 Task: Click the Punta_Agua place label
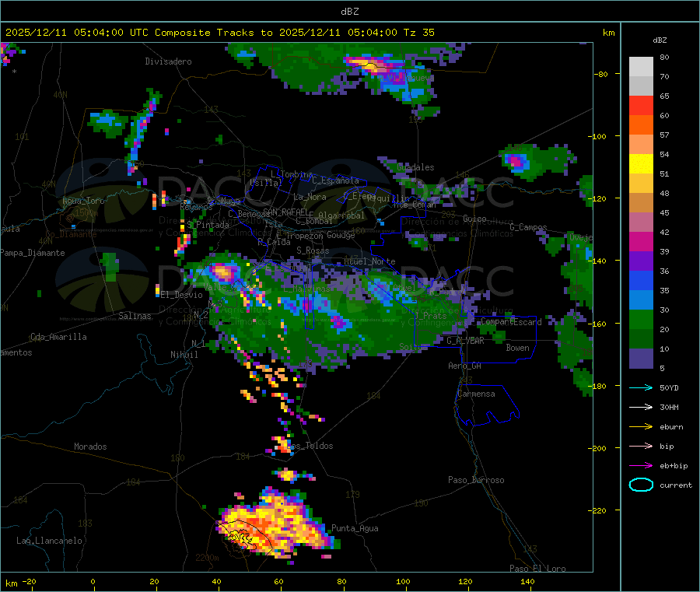click(x=355, y=528)
